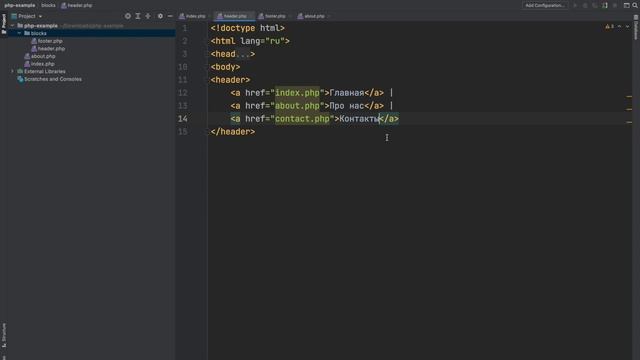Click blocks breadcrumb in navigation bar
The width and height of the screenshot is (640, 360).
[48, 5]
